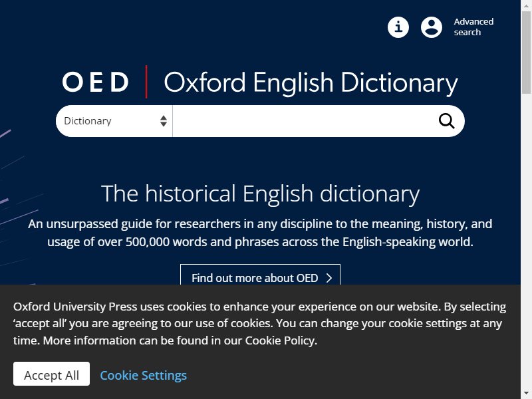Click the scrollbar up arrow

pos(526,5)
